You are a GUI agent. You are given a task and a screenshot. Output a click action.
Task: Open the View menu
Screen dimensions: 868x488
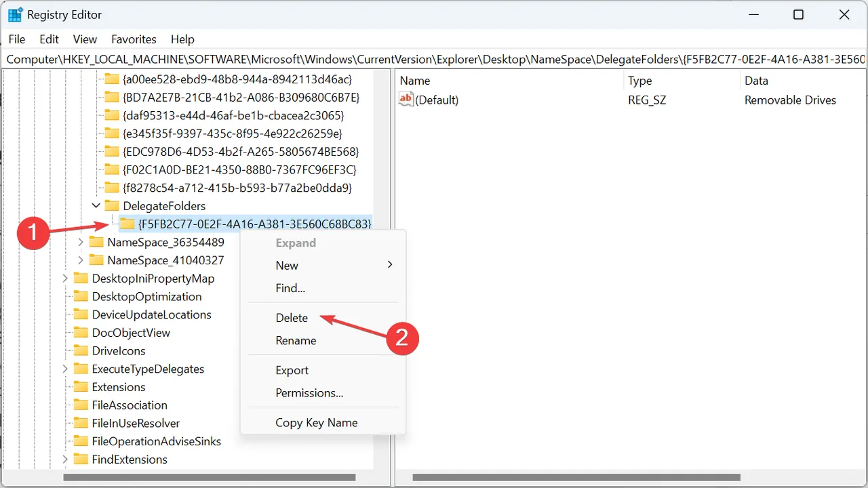(85, 39)
